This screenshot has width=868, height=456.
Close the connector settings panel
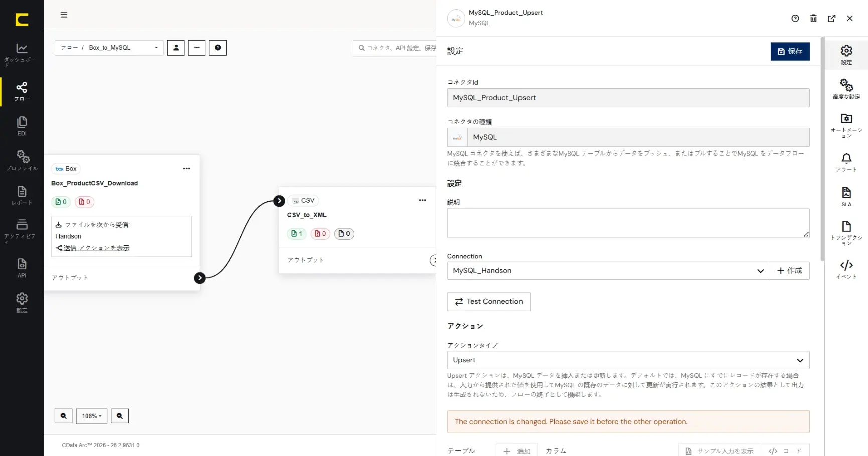click(x=850, y=19)
